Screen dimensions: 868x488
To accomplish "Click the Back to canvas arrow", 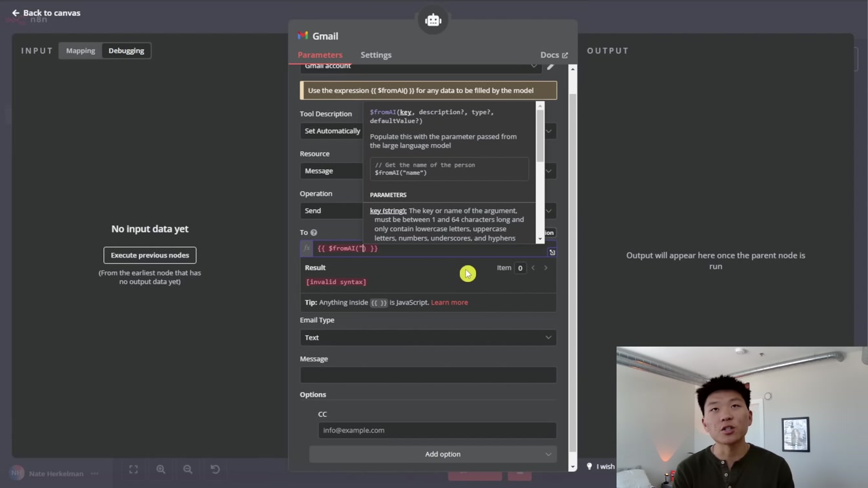I will (x=15, y=13).
